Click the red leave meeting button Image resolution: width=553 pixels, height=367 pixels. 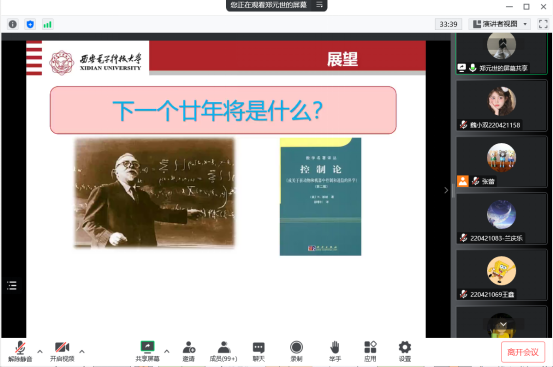point(523,352)
